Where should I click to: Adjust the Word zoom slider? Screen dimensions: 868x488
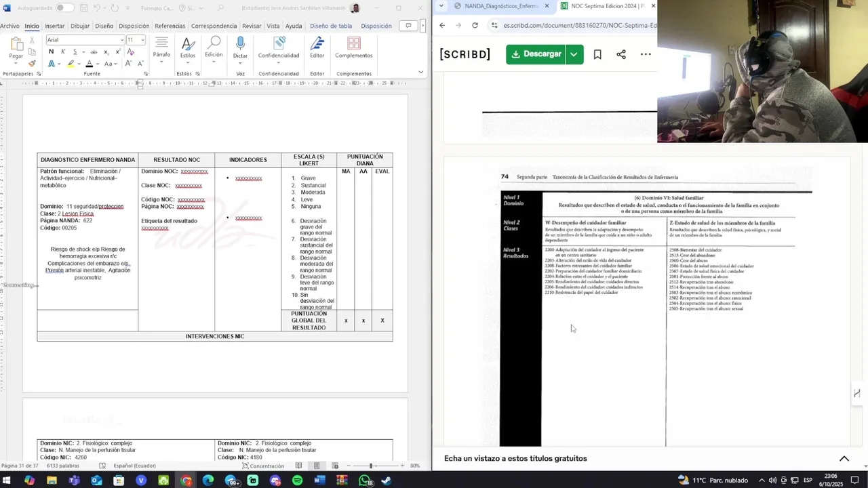pyautogui.click(x=371, y=466)
